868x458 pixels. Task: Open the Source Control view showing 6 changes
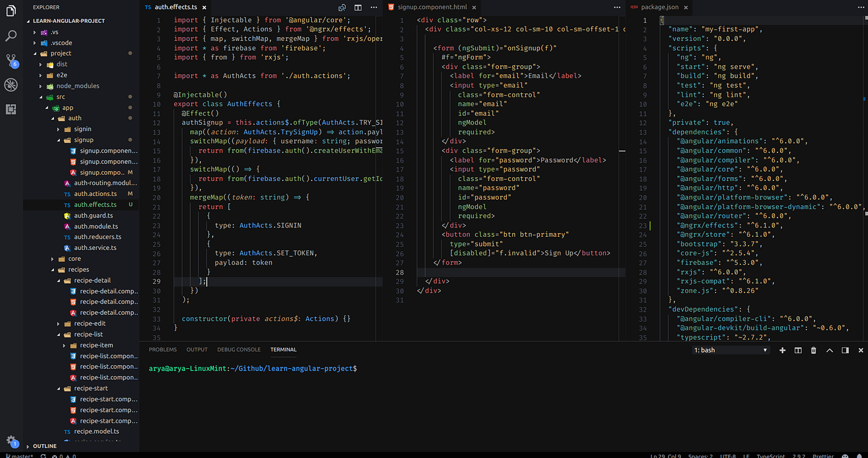[11, 59]
